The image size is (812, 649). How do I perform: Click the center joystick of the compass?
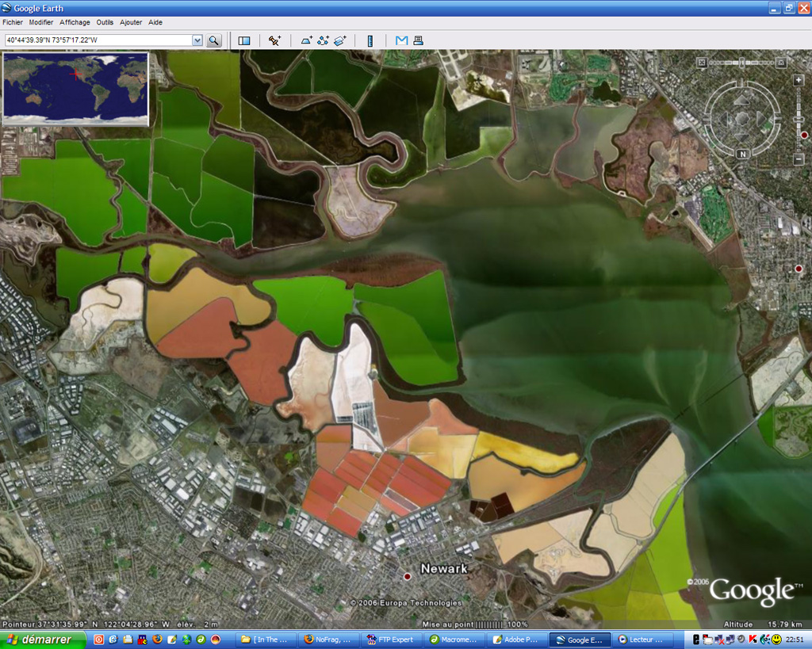tap(742, 119)
